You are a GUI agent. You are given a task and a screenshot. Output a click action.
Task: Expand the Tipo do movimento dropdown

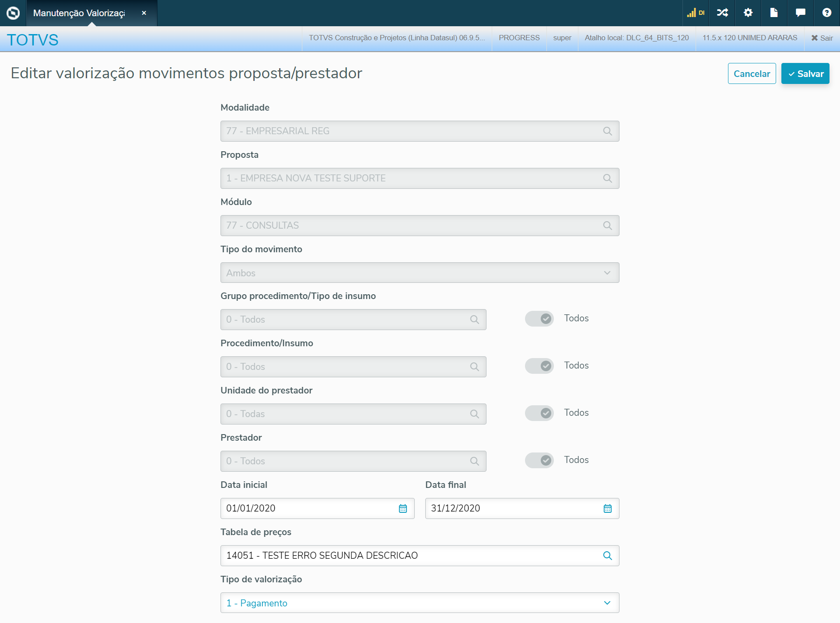coord(607,273)
